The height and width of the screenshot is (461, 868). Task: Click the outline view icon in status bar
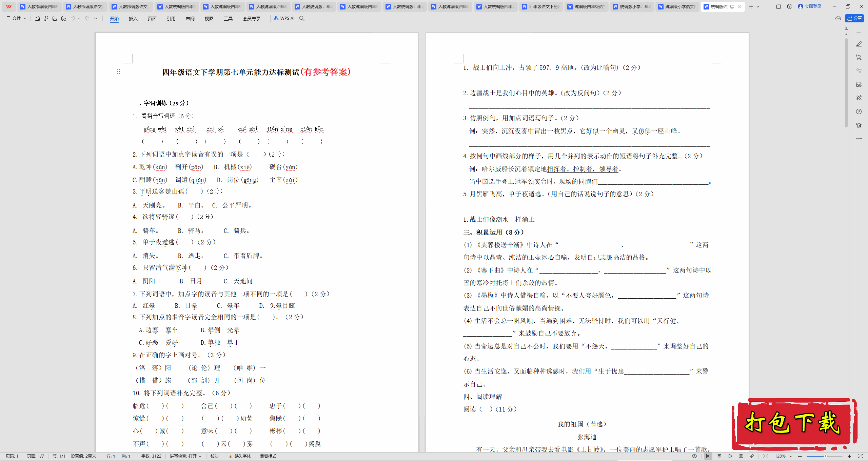tap(719, 456)
